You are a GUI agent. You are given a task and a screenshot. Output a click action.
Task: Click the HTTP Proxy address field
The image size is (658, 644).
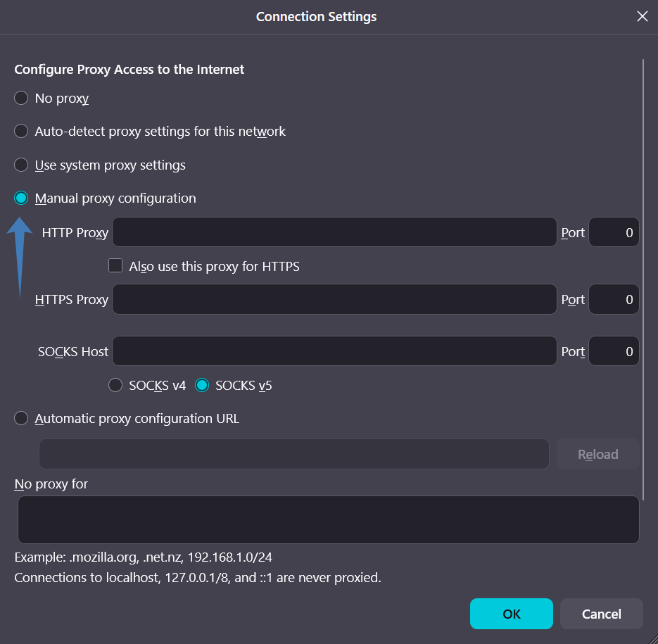334,232
